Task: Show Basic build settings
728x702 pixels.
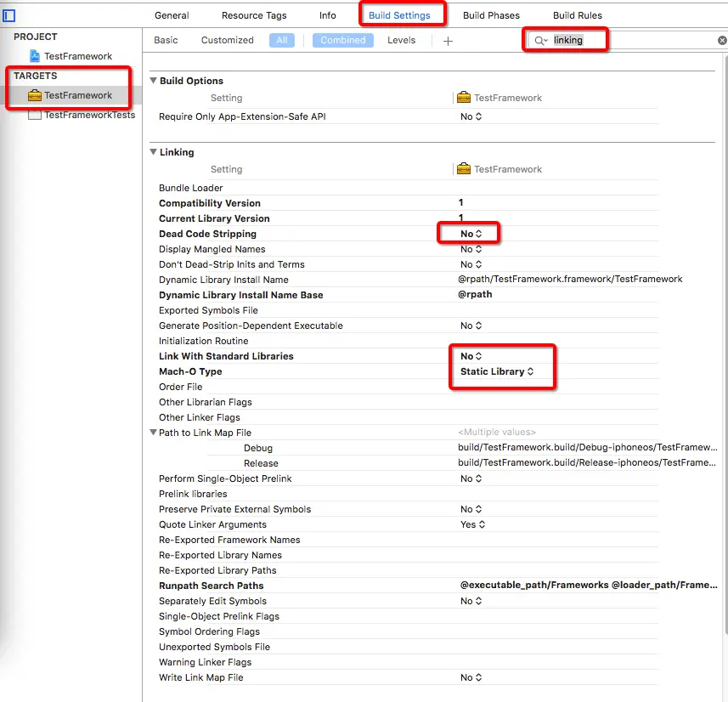Action: point(166,41)
